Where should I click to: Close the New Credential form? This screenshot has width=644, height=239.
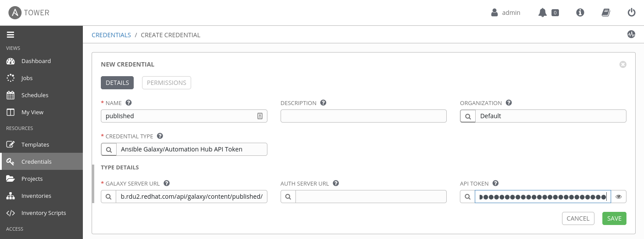(x=623, y=64)
